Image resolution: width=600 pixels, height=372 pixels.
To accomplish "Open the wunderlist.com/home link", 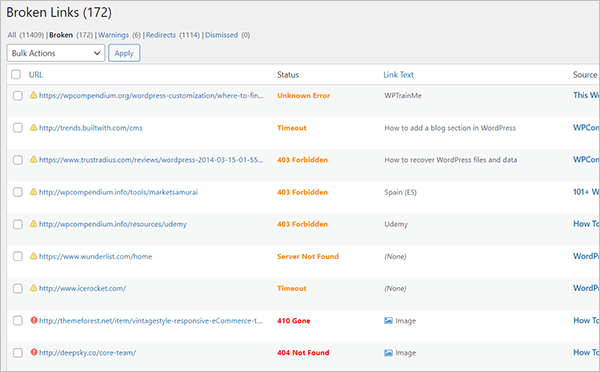I will click(x=95, y=256).
